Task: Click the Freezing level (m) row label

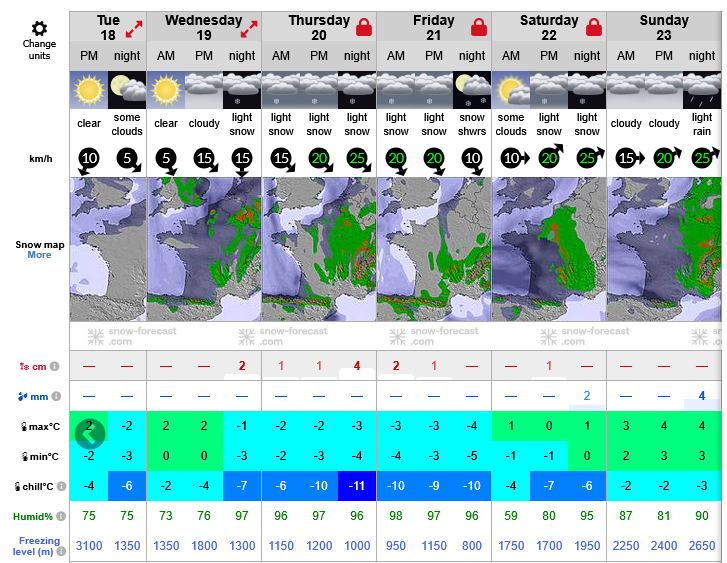Action: click(x=36, y=546)
